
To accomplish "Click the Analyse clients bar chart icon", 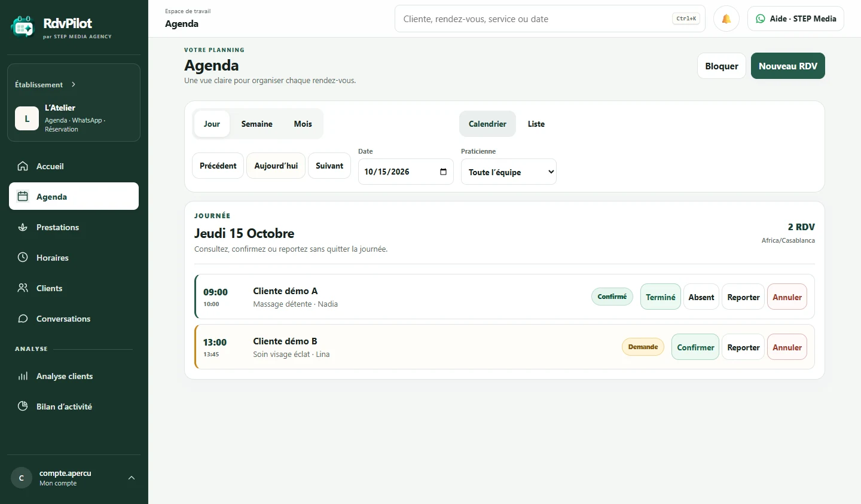I will 23,376.
